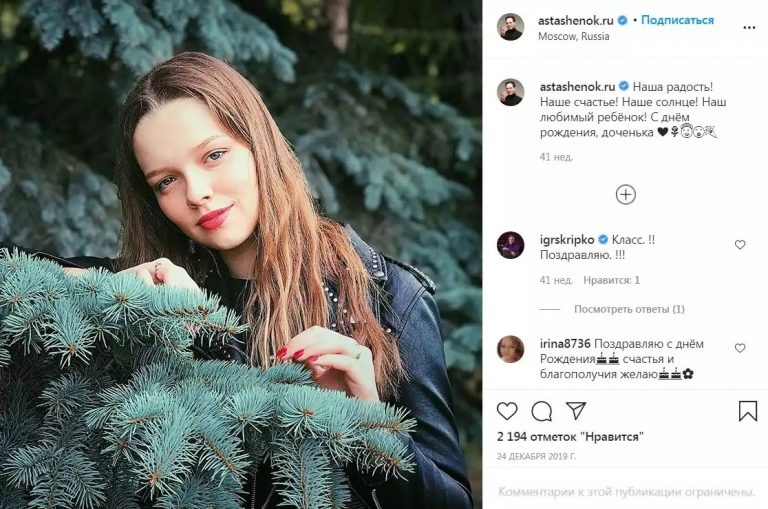Click avatar beside the post caption
Screen dimensions: 768x509
[x=511, y=92]
